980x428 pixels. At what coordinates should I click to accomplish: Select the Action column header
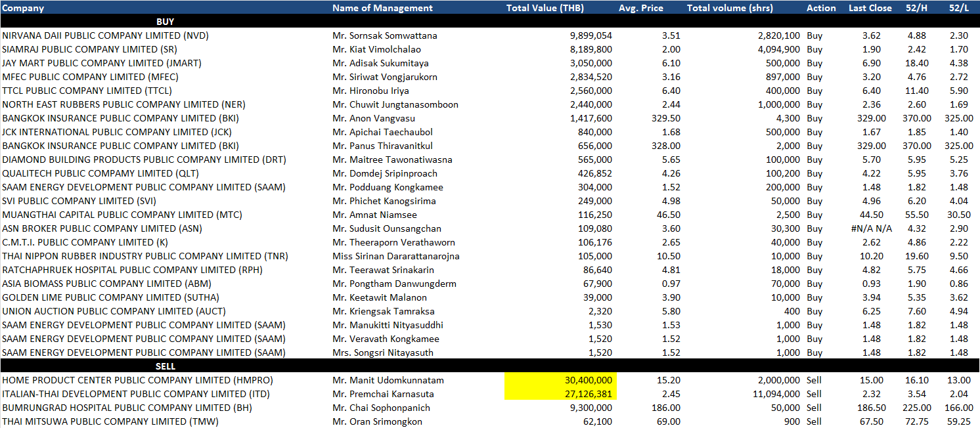pyautogui.click(x=821, y=8)
